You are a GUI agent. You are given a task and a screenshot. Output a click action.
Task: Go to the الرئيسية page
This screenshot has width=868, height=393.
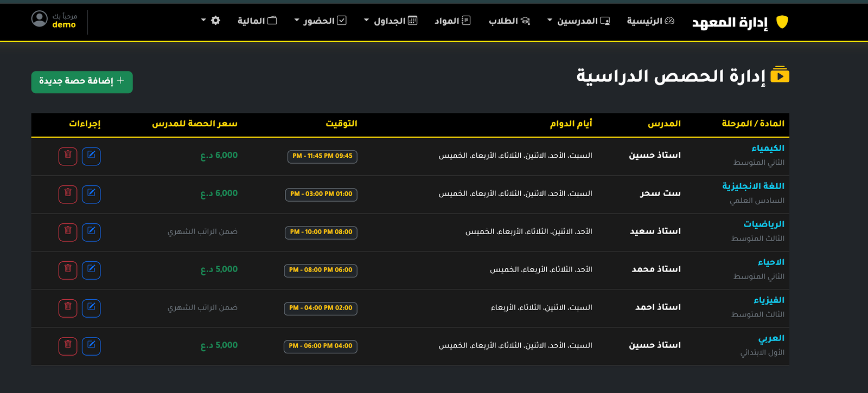point(650,21)
